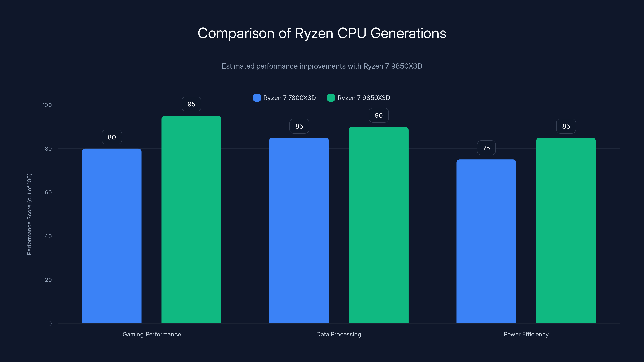The image size is (644, 362).
Task: Click the 95 value label above the green bar
Action: tap(191, 104)
